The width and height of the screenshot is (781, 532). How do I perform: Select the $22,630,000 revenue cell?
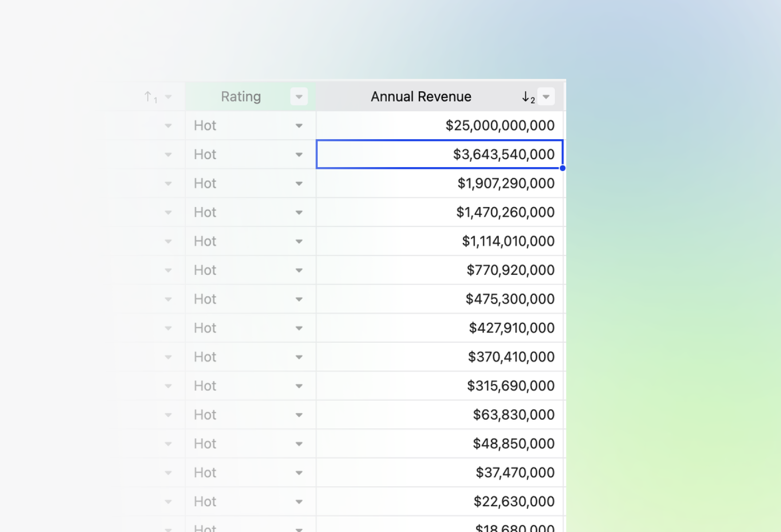[x=440, y=501]
